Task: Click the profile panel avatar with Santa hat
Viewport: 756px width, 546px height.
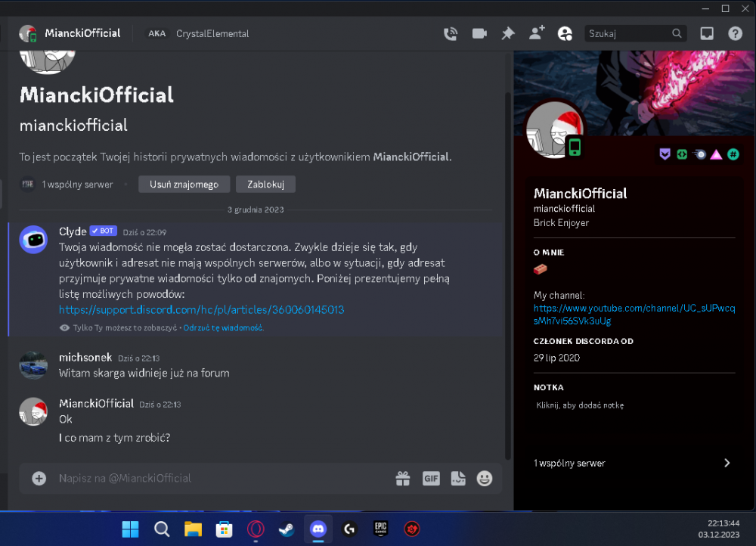Action: tap(554, 129)
